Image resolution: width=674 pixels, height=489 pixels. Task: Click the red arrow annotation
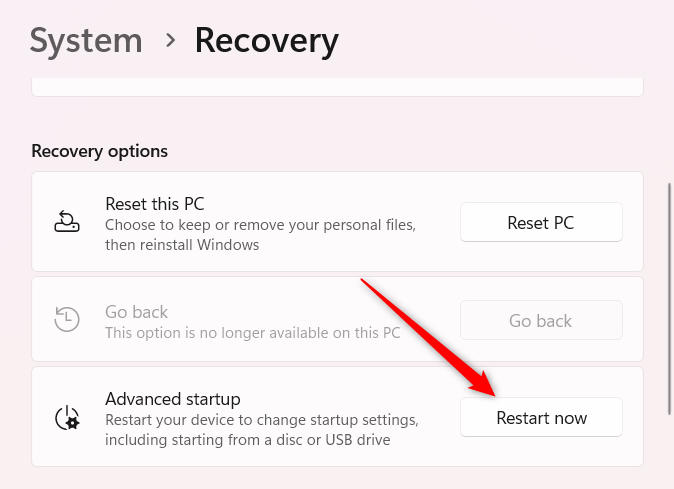click(428, 337)
